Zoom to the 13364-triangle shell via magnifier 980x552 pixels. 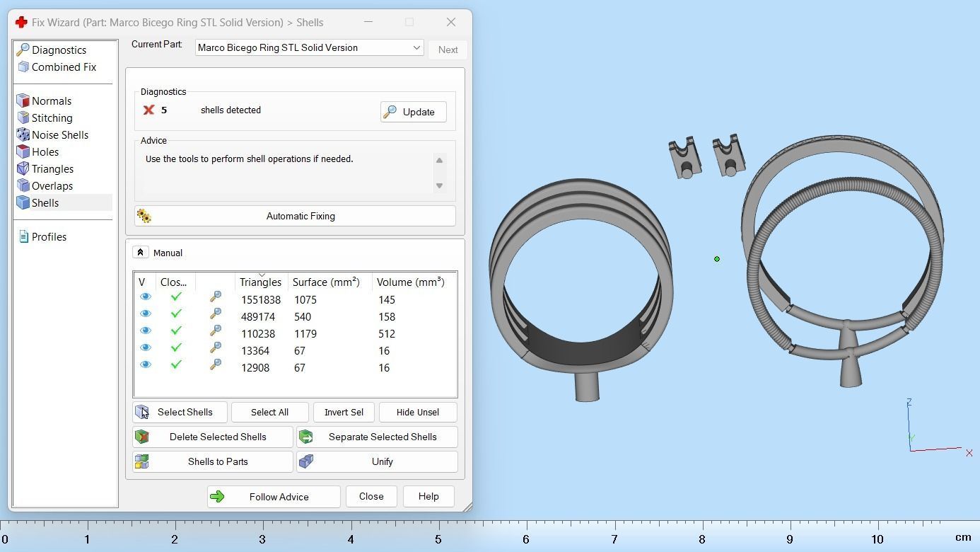tap(216, 347)
